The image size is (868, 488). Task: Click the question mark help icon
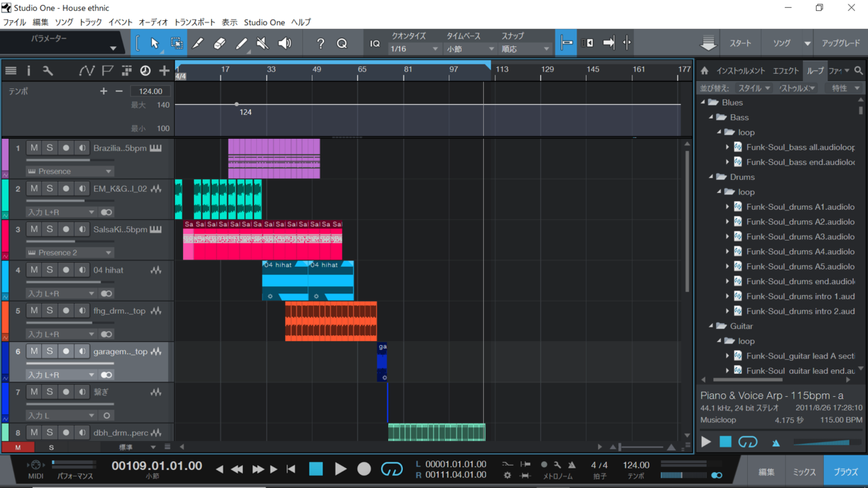click(x=320, y=43)
